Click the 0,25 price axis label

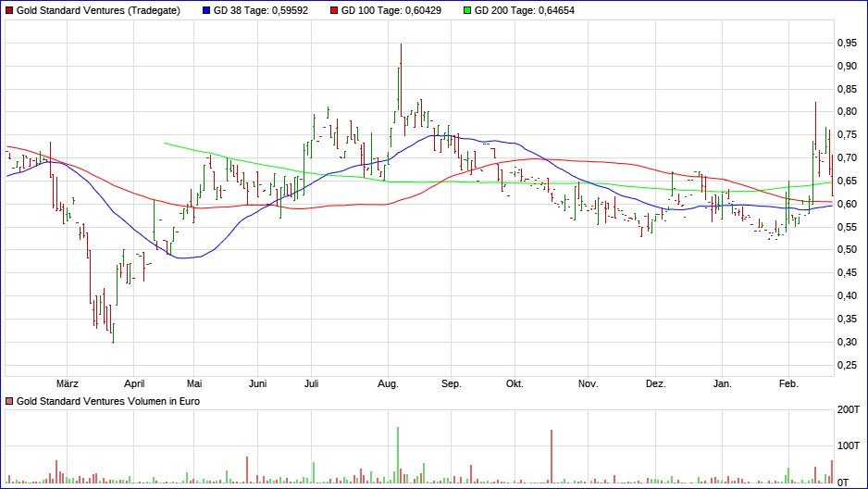tap(847, 366)
